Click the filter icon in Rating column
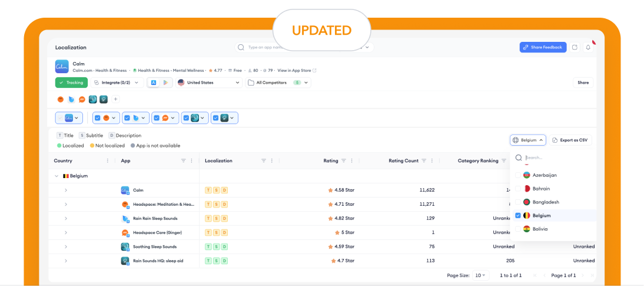The width and height of the screenshot is (644, 286). [343, 160]
